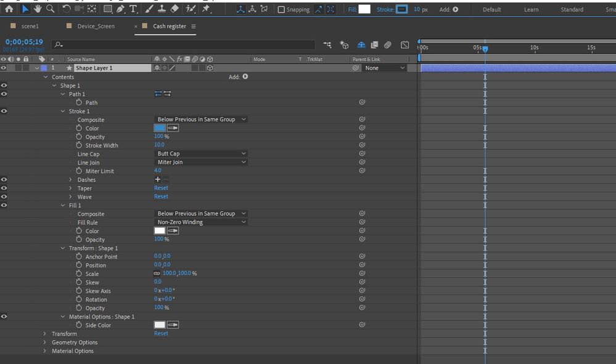Toggle visibility of Stroke 1

4,111
